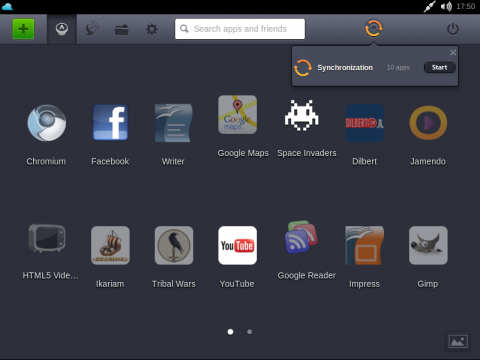Launch Google Reader
Viewport: 480px width, 360px height.
click(x=301, y=237)
